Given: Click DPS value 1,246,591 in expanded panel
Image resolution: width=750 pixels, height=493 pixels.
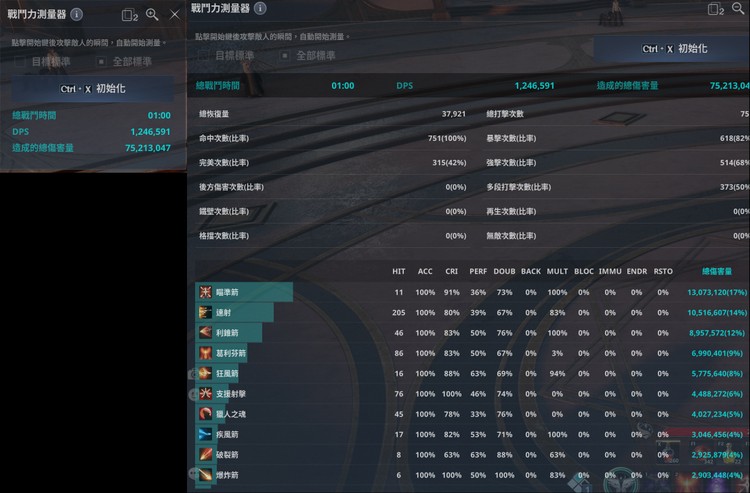Looking at the screenshot, I should point(534,86).
